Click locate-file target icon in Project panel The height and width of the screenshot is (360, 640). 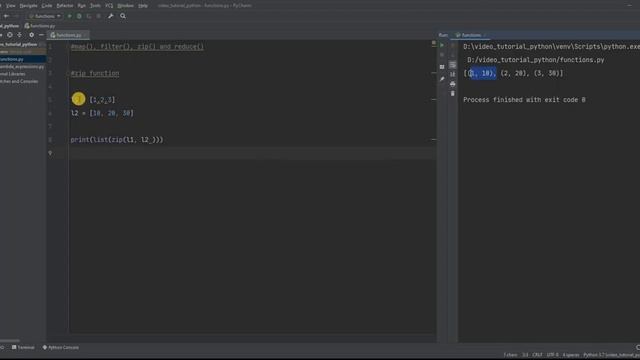coord(9,35)
